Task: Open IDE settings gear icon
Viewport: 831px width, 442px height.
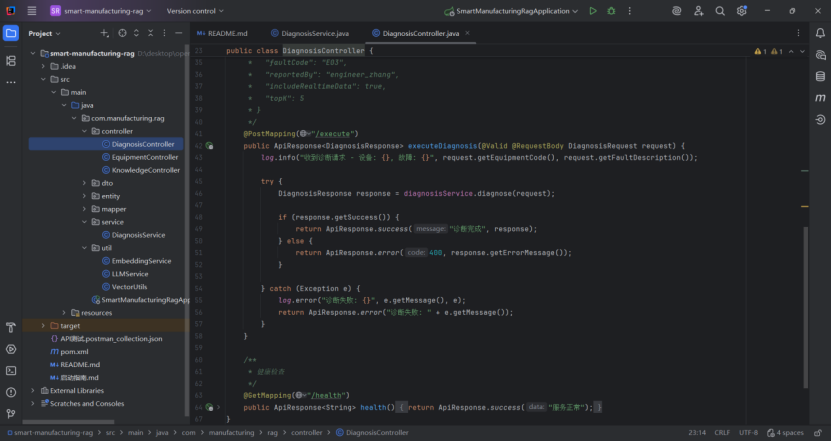Action: (x=741, y=11)
